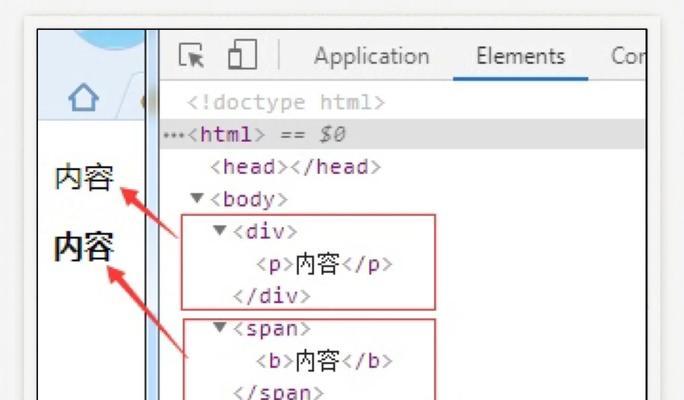
Task: Collapse the div node triangle
Action: click(220, 229)
